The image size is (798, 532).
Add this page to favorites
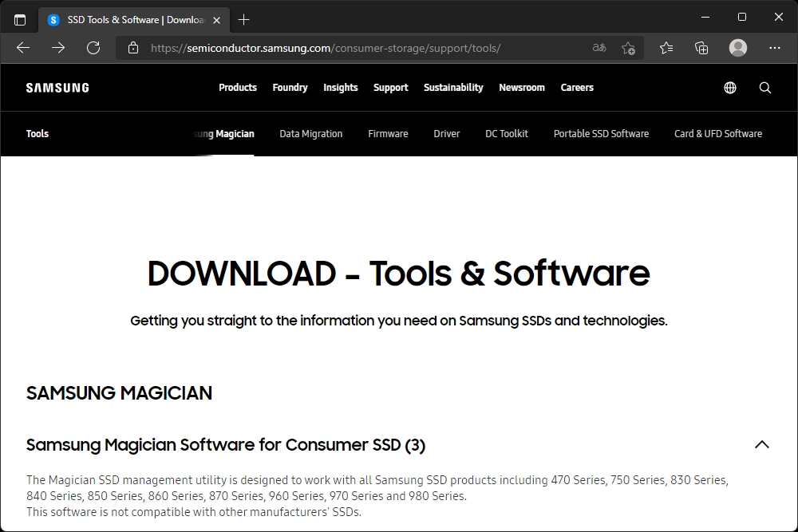[x=629, y=48]
